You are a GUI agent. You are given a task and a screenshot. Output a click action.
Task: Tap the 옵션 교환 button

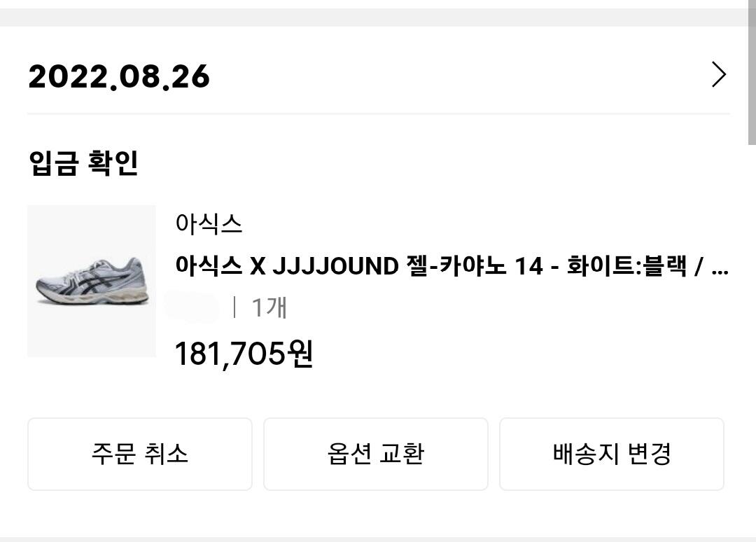point(375,454)
